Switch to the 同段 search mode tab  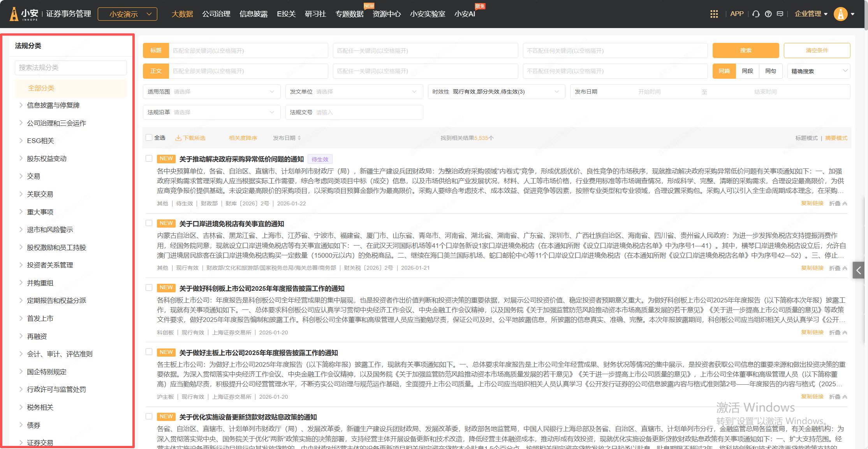point(747,71)
